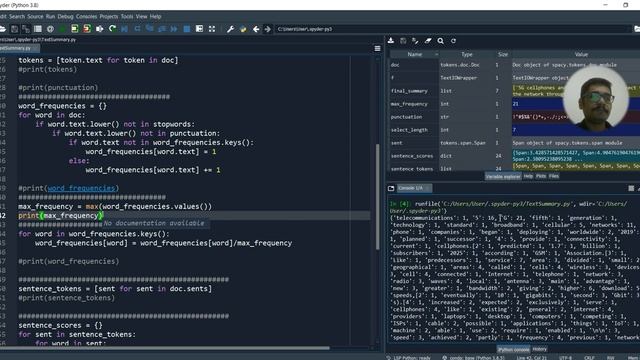Click the sentence_scores dict value cell
This screenshot has height=360, width=640.
click(x=576, y=156)
